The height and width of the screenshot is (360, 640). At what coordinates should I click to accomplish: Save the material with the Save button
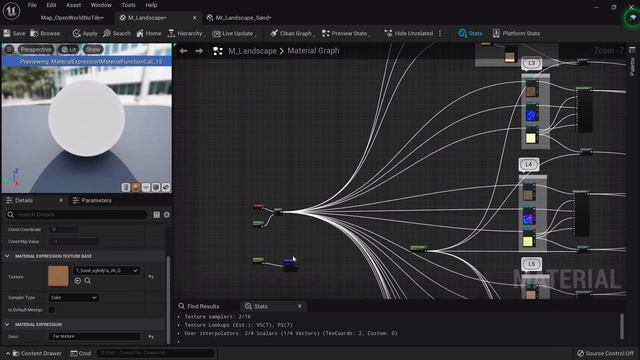point(14,33)
